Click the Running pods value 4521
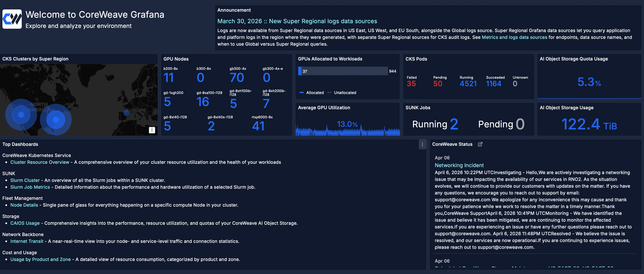Image resolution: width=644 pixels, height=274 pixels. pyautogui.click(x=468, y=84)
